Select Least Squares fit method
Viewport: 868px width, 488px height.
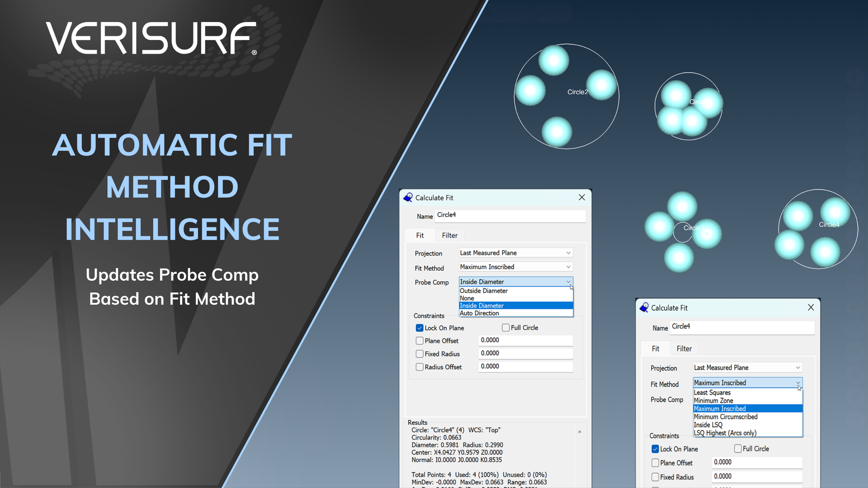coord(748,392)
